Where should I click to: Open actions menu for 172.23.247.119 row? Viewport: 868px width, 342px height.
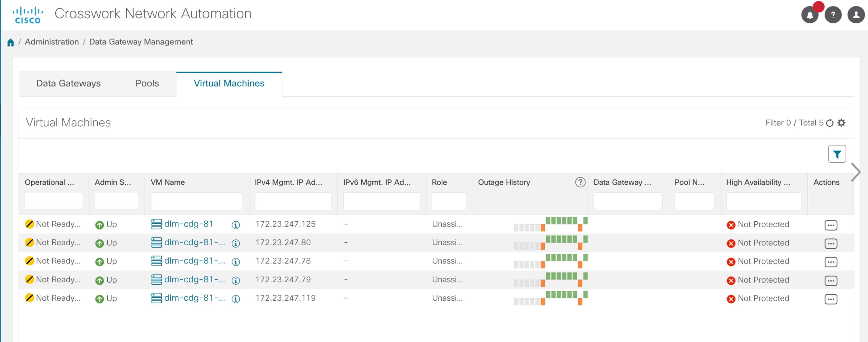(x=831, y=299)
